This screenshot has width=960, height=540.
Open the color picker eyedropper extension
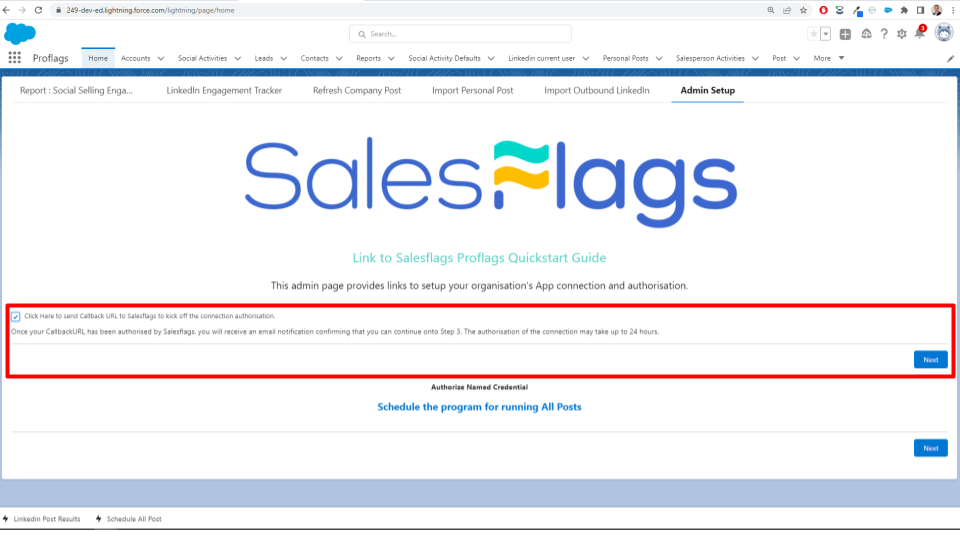click(x=857, y=10)
